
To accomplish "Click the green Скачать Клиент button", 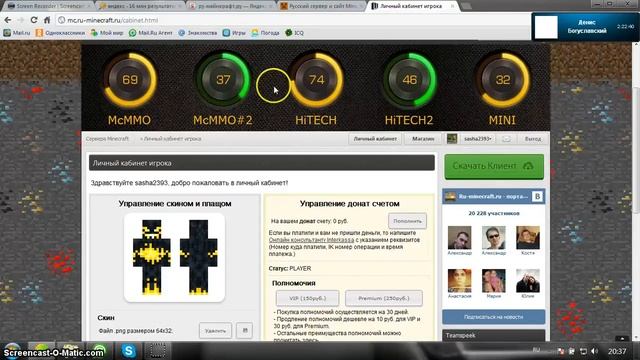I will (494, 166).
